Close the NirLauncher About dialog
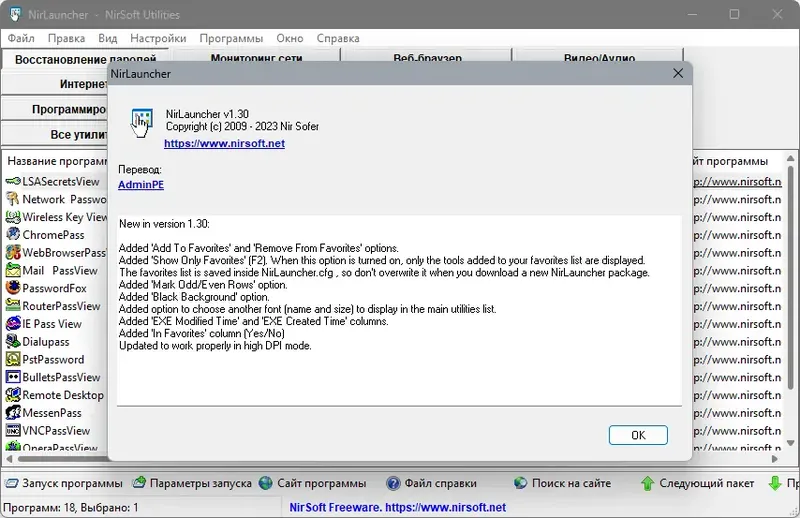This screenshot has width=800, height=518. [678, 73]
